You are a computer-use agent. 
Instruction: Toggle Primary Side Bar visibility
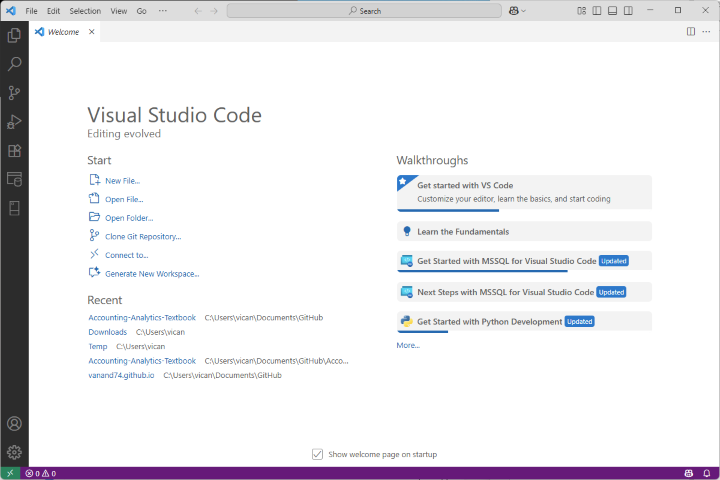597,11
